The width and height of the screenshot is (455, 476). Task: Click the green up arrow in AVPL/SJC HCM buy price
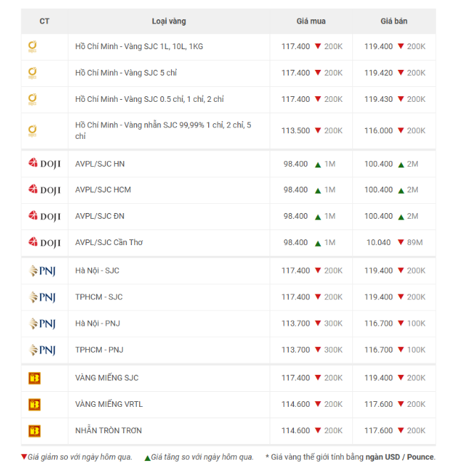click(317, 191)
